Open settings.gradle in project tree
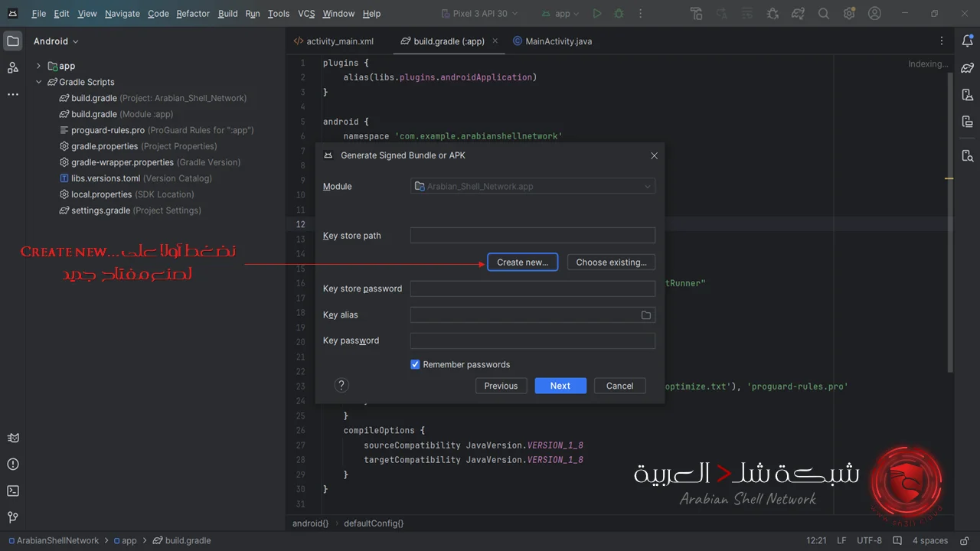The width and height of the screenshot is (980, 551). point(131,210)
